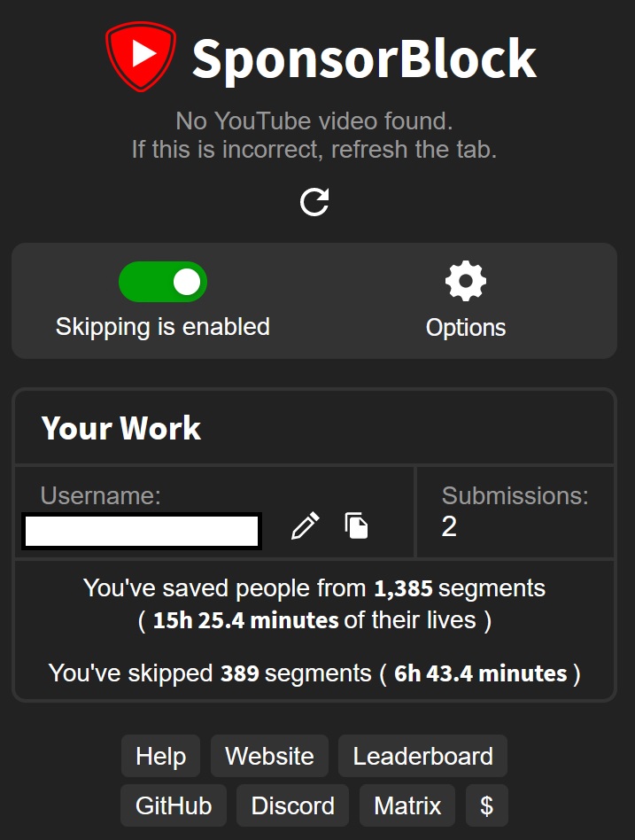The image size is (635, 840).
Task: Click the Submissions count of 2
Action: click(x=449, y=526)
